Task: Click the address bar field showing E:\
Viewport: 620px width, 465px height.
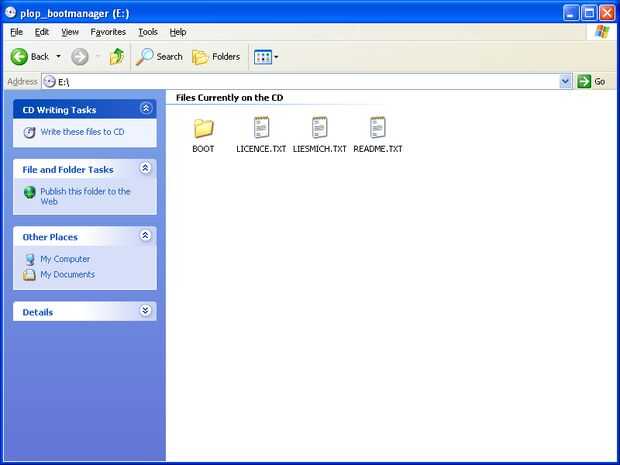Action: (x=301, y=82)
